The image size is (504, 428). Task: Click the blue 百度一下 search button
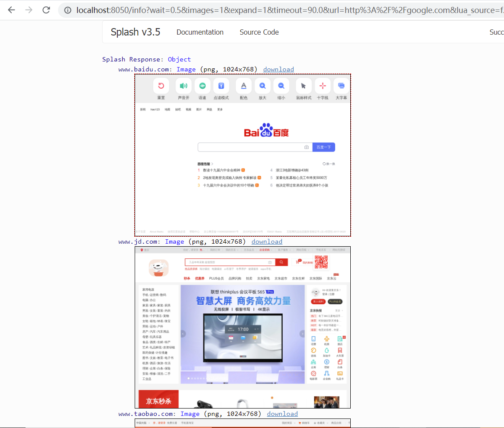tap(324, 147)
